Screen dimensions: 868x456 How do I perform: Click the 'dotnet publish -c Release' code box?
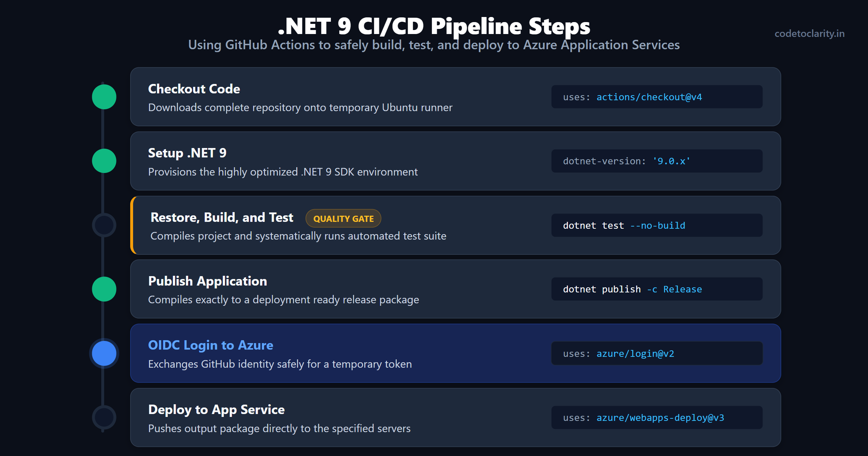(657, 289)
